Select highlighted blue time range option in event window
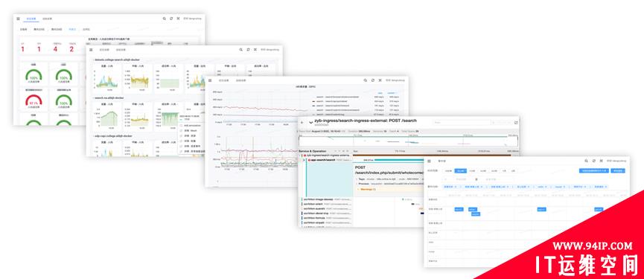The width and height of the screenshot is (644, 279). (x=460, y=170)
